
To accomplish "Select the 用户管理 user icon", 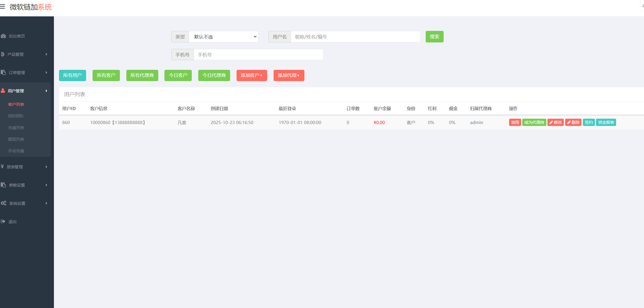I will (3, 90).
